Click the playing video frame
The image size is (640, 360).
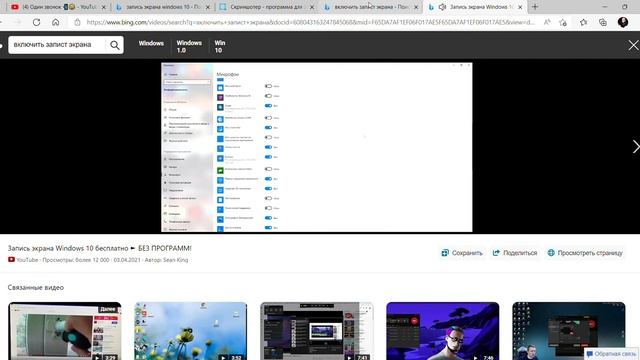click(317, 147)
